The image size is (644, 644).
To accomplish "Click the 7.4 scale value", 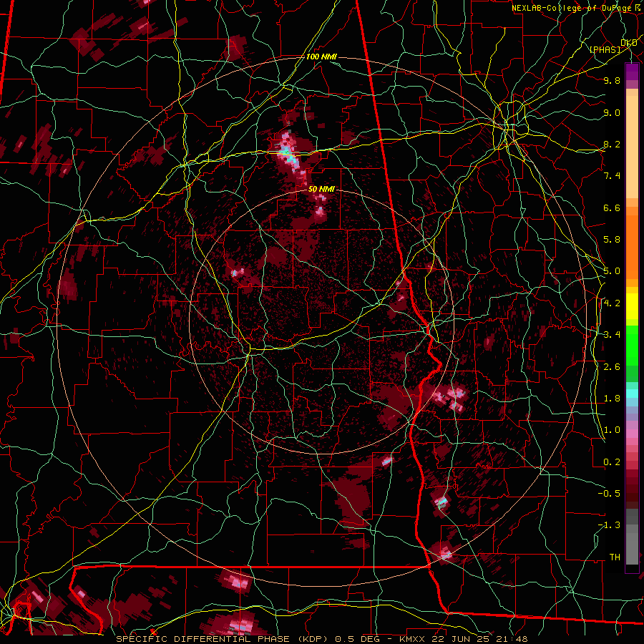I will (612, 176).
